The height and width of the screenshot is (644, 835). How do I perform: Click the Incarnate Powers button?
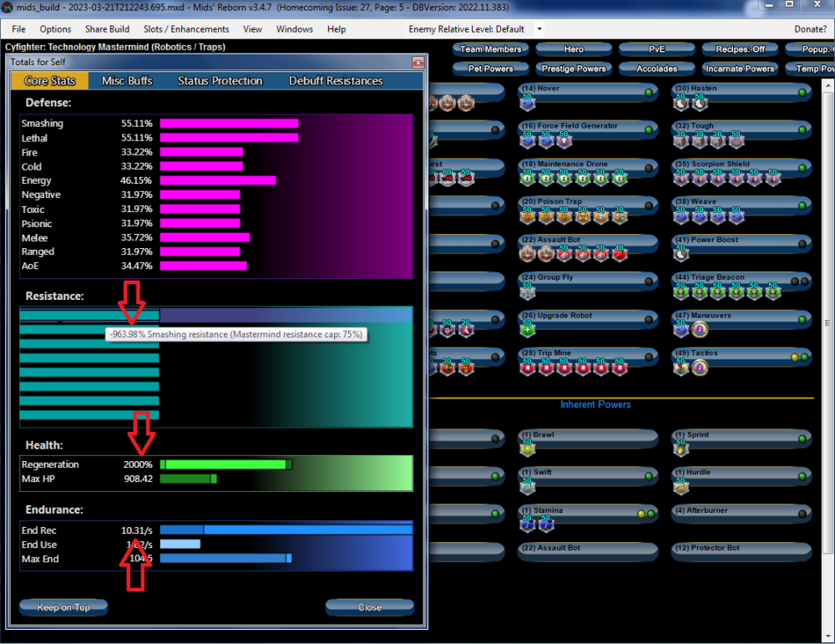click(x=740, y=68)
